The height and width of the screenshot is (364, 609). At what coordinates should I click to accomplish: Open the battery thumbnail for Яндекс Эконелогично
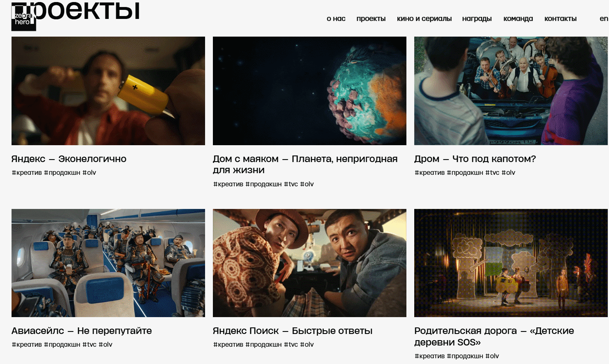pyautogui.click(x=108, y=91)
